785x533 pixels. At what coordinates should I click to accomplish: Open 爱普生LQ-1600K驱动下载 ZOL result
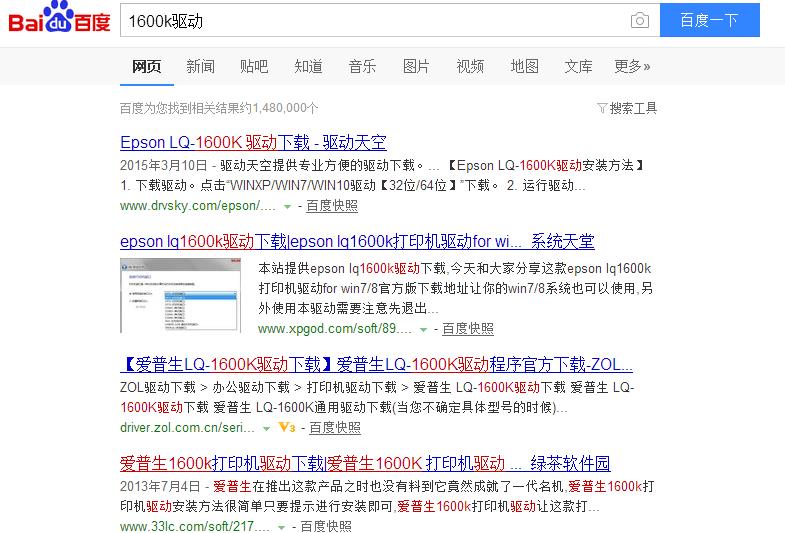pos(376,364)
